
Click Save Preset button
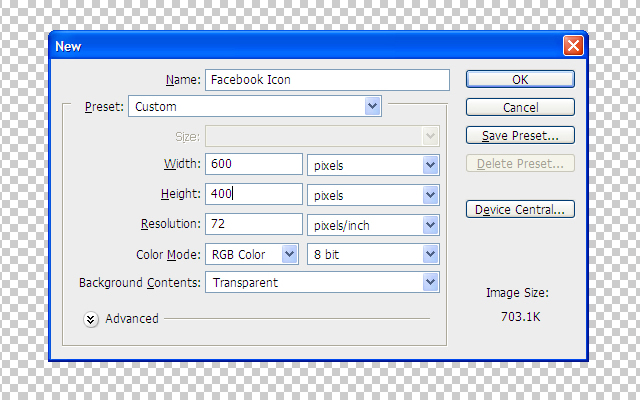[x=520, y=135]
